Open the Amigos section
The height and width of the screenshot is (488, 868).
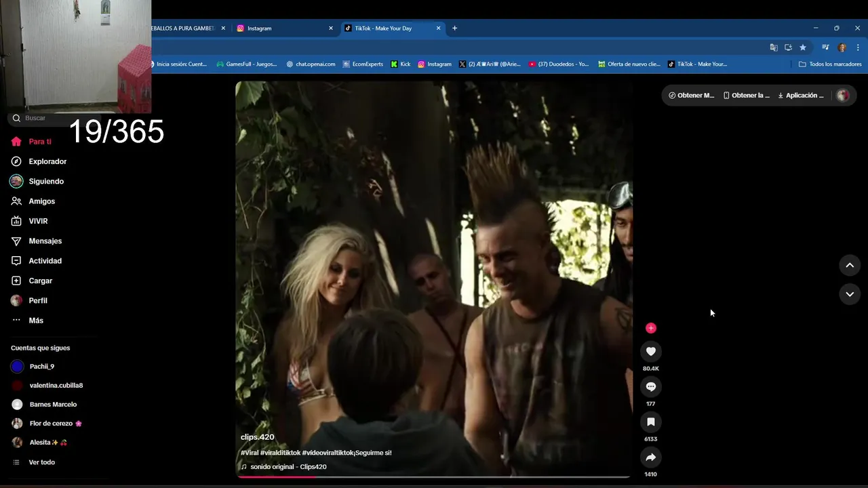tap(33, 201)
